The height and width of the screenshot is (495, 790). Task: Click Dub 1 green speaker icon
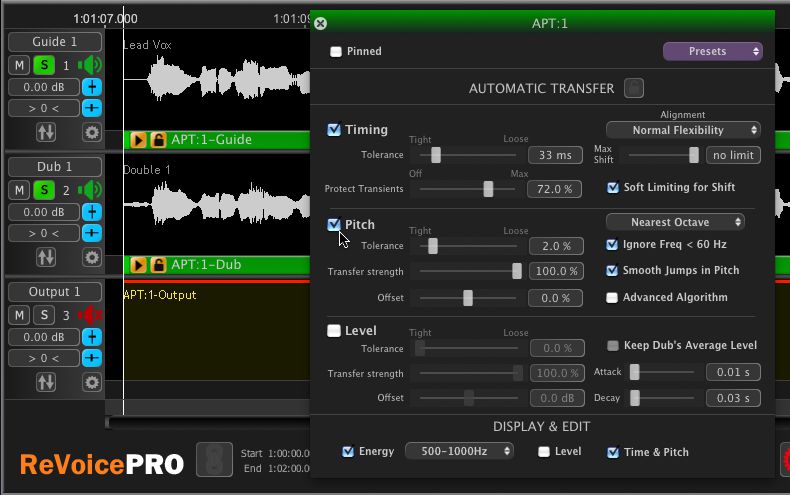90,190
